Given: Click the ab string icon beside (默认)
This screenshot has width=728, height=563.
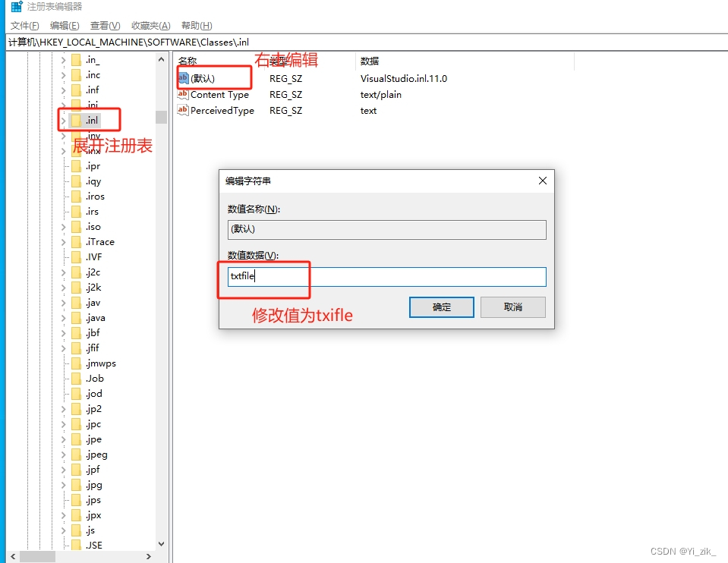Looking at the screenshot, I should point(184,78).
